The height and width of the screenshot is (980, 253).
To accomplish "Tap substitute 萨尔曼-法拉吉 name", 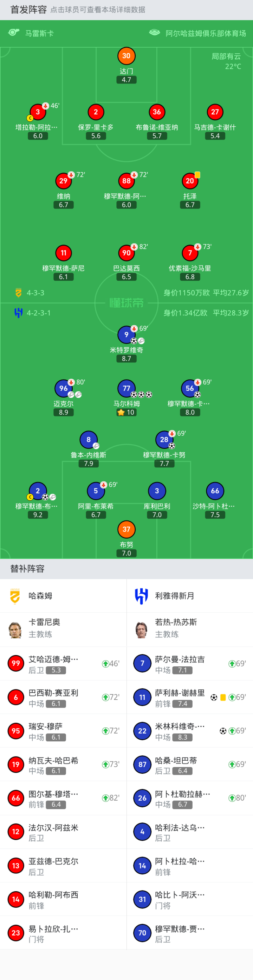I will tap(180, 659).
